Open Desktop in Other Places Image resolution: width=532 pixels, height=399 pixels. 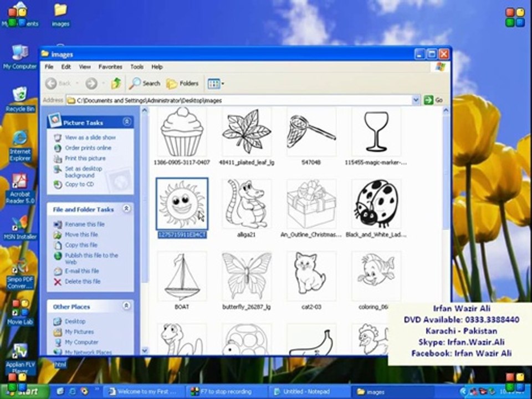pyautogui.click(x=75, y=321)
